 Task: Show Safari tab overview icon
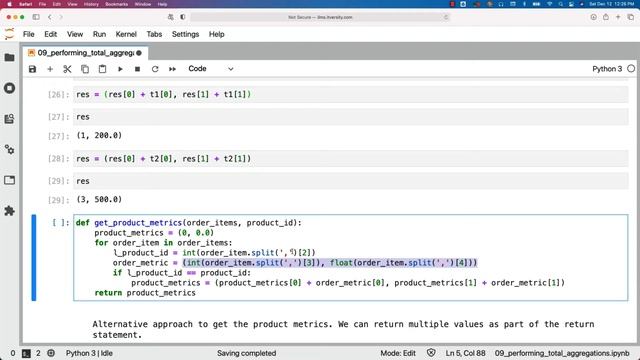(x=631, y=17)
